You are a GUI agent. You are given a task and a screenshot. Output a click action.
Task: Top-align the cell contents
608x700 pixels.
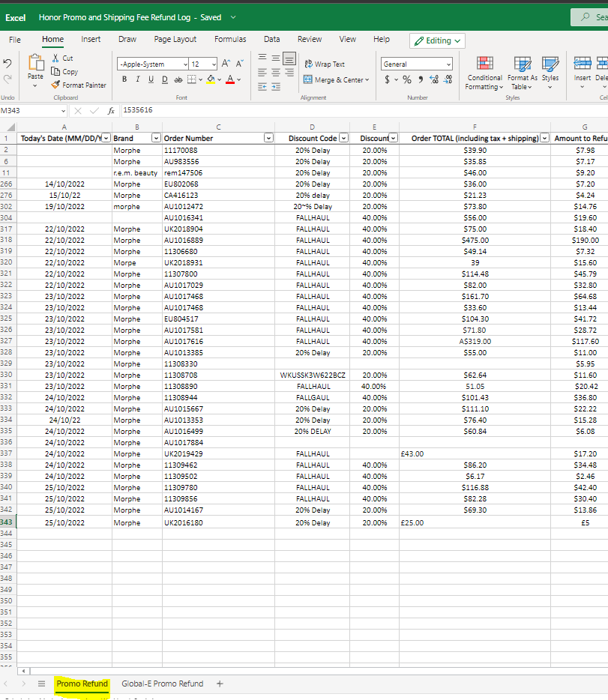(262, 58)
